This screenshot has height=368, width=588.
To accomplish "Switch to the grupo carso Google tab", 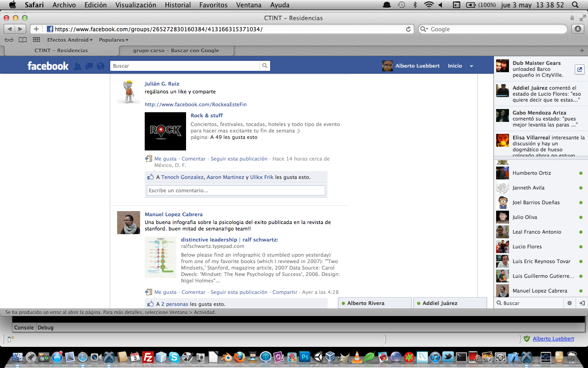I will [176, 51].
